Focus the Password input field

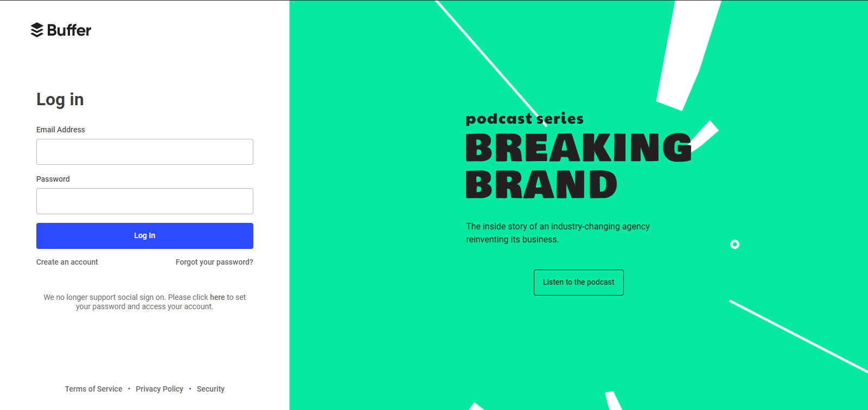point(145,201)
